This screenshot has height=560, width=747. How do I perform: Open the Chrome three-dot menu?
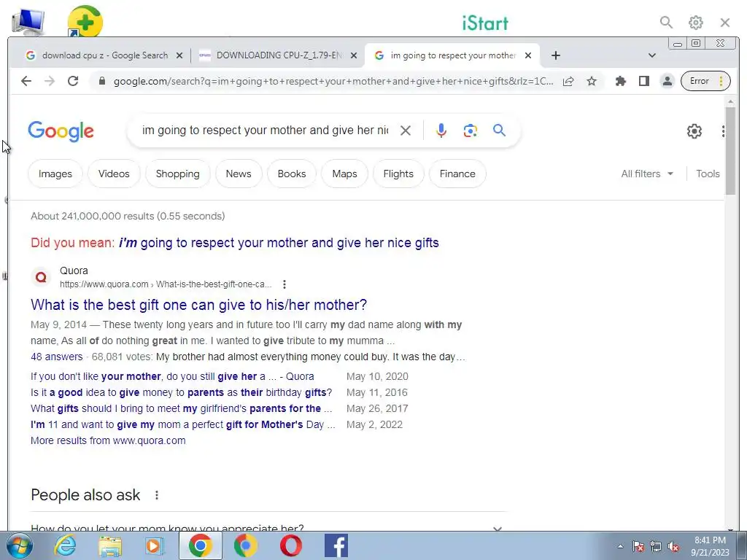[x=721, y=81]
